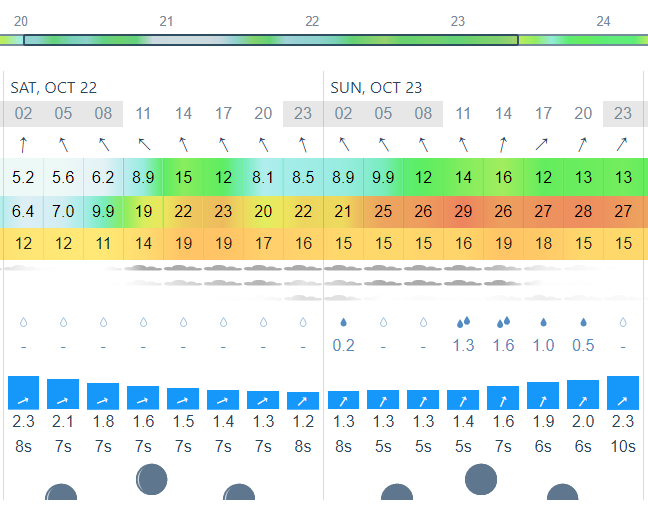Click the wind arrow under Sunday 17

(542, 144)
